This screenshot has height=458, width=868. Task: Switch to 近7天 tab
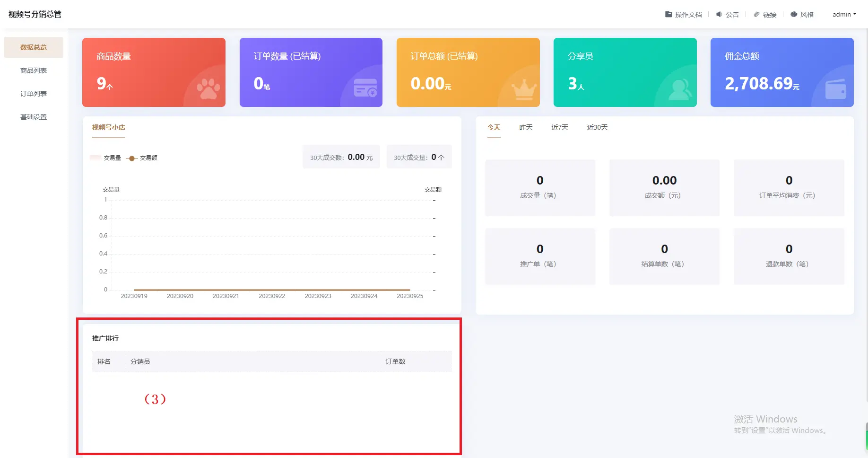(560, 127)
